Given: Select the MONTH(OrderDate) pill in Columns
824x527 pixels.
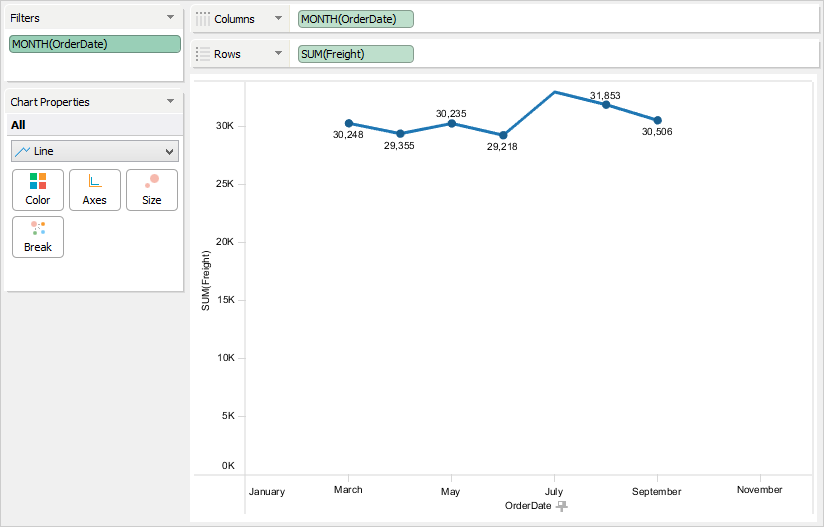Looking at the screenshot, I should coord(355,19).
